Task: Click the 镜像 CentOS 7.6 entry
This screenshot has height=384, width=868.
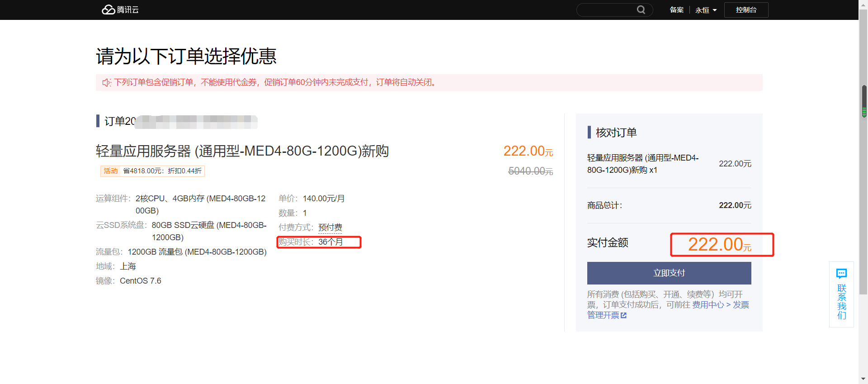Action: coord(128,281)
